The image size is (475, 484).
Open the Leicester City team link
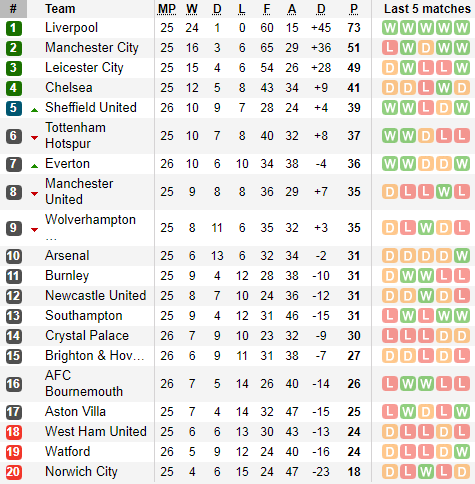tap(84, 68)
